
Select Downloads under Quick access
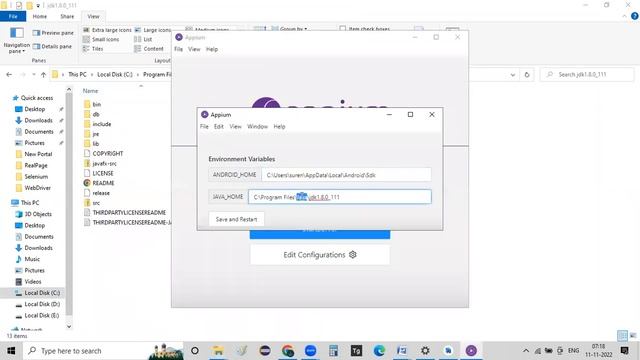coord(34,120)
